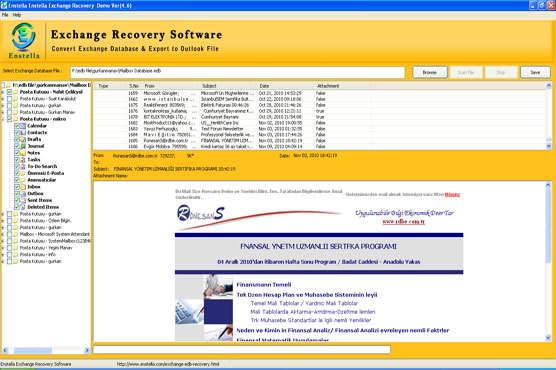Open the File menu
This screenshot has width=556, height=370.
(5, 15)
